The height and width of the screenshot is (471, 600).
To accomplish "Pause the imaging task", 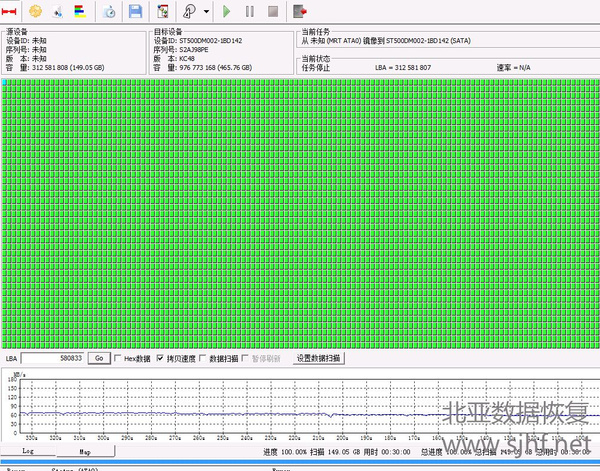I will 249,11.
